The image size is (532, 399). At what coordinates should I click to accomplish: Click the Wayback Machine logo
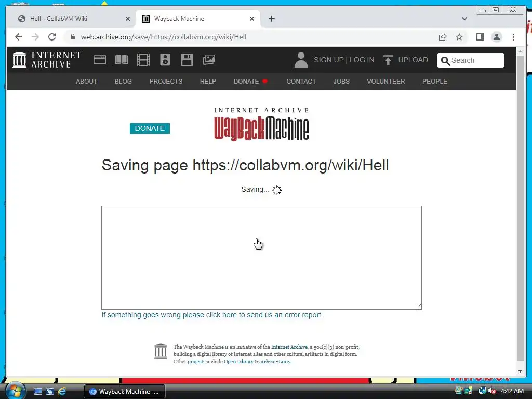(261, 124)
